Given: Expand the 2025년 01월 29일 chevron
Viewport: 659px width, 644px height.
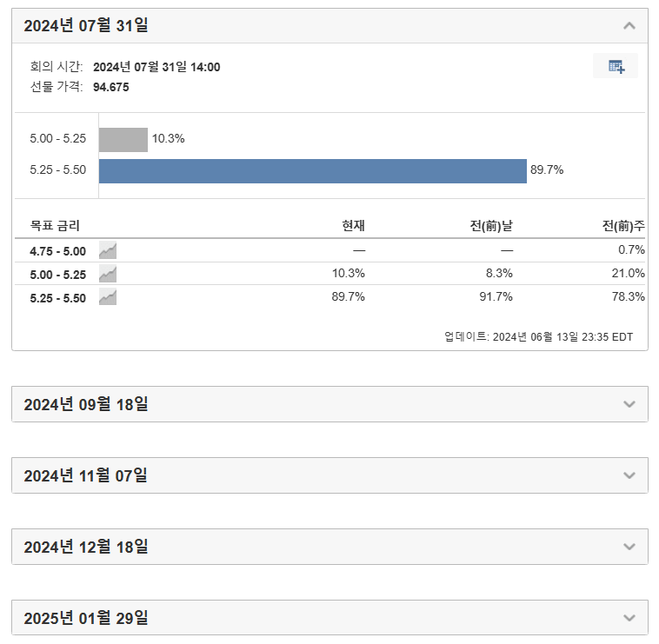Looking at the screenshot, I should 629,618.
